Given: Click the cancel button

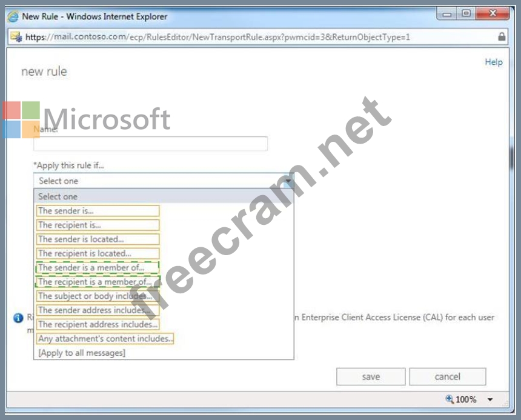Looking at the screenshot, I should [x=448, y=376].
